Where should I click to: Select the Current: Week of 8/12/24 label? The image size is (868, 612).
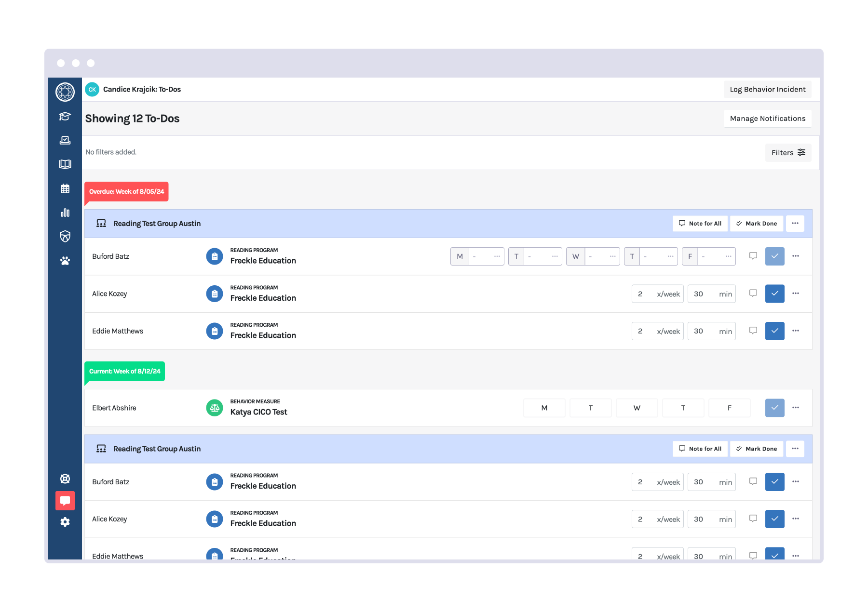tap(124, 372)
